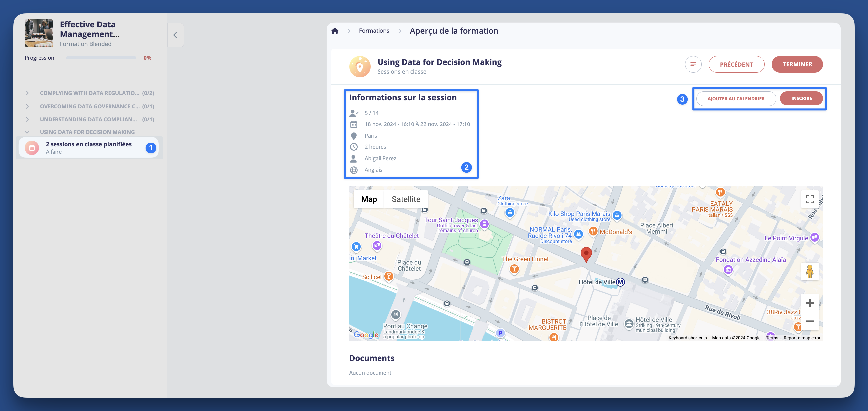Screen dimensions: 868x411
Task: Zoom out on the map
Action: point(810,321)
